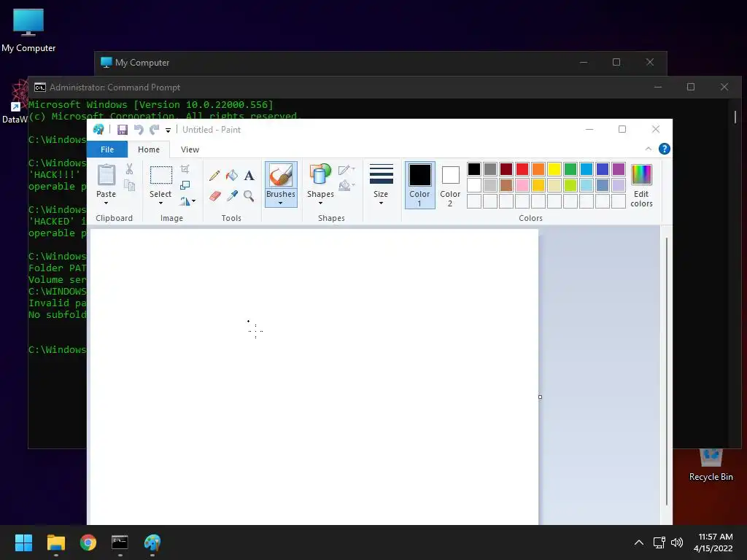Activate Color 1 foreground selector
This screenshot has height=560, width=747.
[x=419, y=185]
